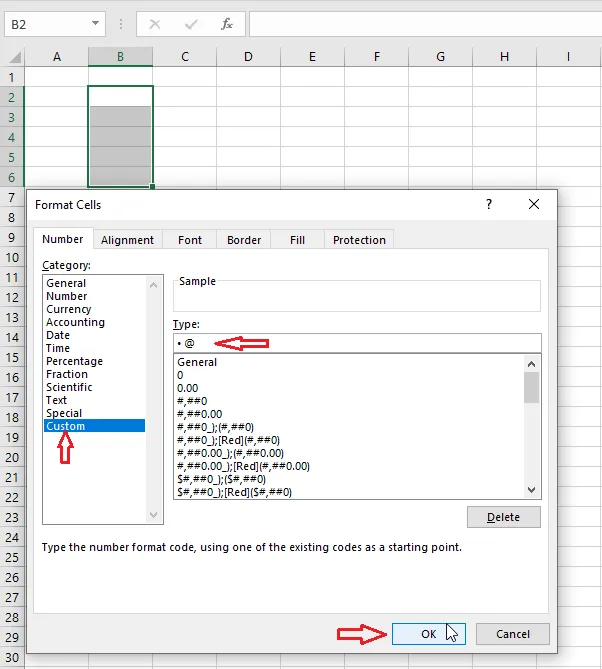Select the Number tab
The image size is (602, 669).
tap(63, 239)
